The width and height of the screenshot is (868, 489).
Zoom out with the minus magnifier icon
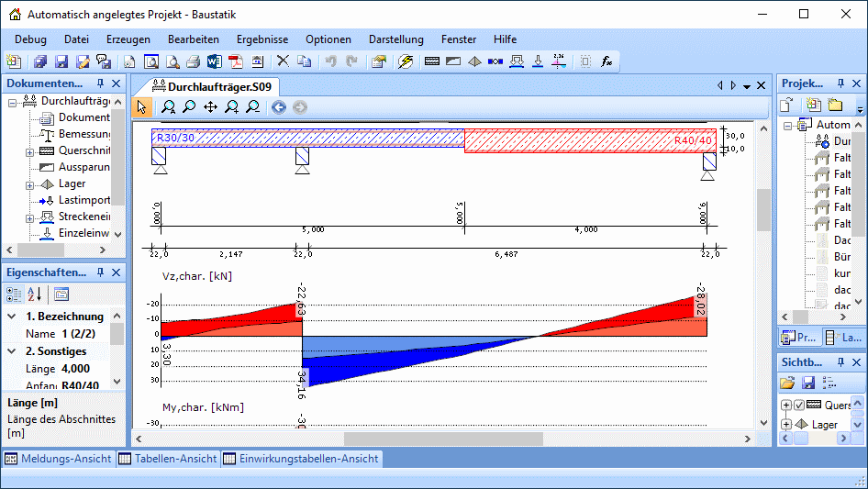[x=253, y=106]
